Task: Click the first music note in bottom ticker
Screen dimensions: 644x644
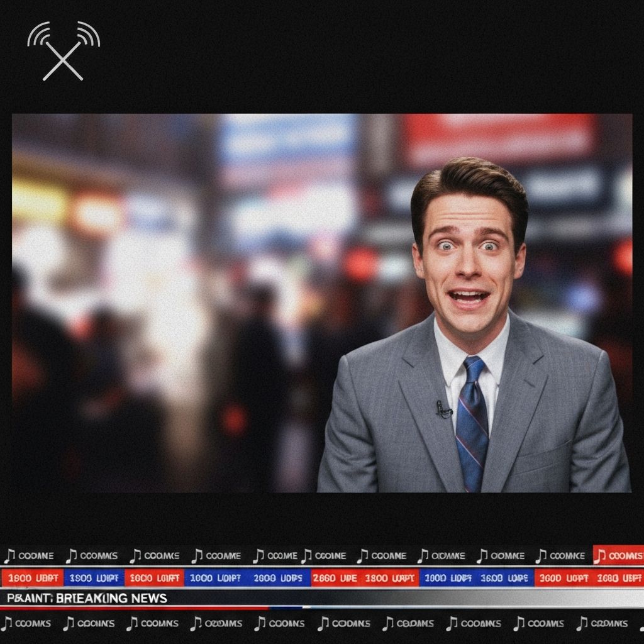Action: coord(6,623)
